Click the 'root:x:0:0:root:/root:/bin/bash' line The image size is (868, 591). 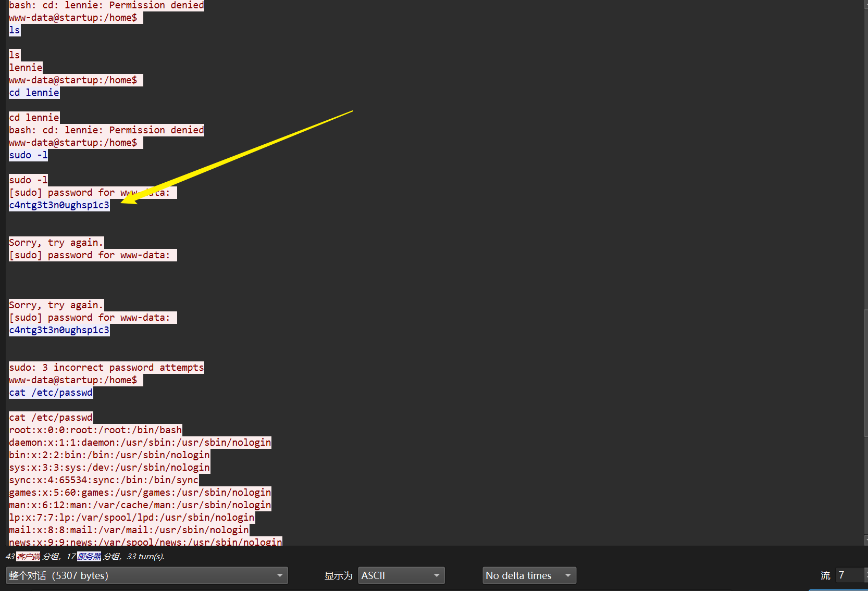pyautogui.click(x=95, y=430)
